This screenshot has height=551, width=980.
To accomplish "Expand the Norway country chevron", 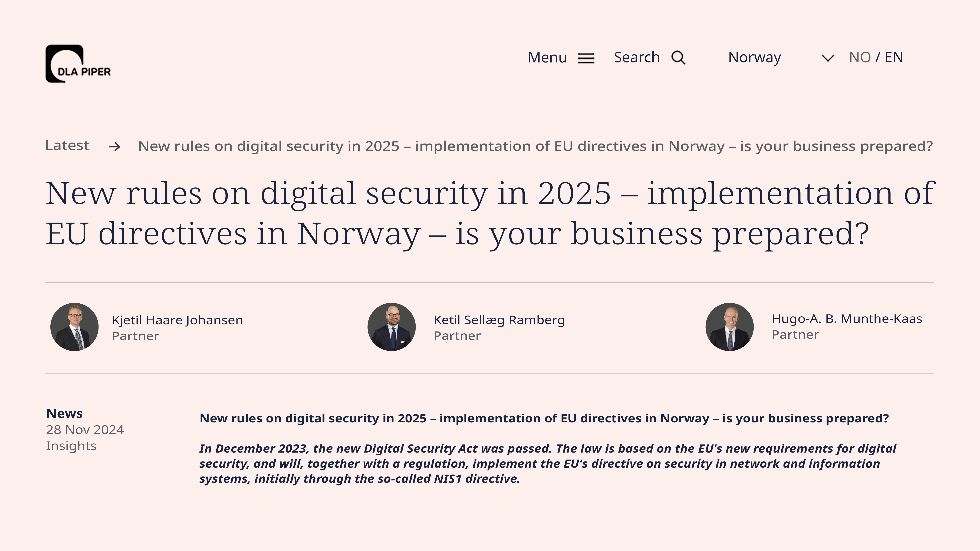I will [828, 58].
